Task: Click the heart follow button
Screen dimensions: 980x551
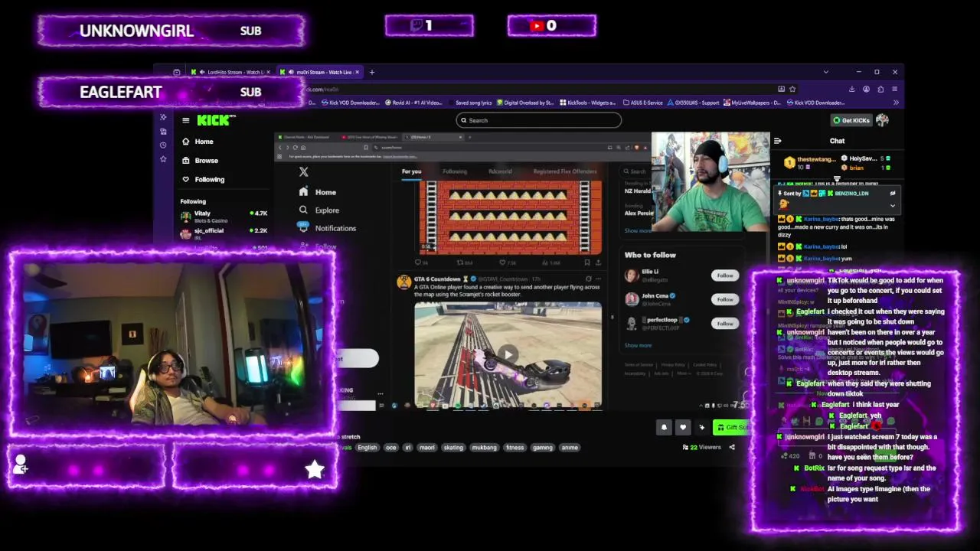Action: [x=683, y=428]
